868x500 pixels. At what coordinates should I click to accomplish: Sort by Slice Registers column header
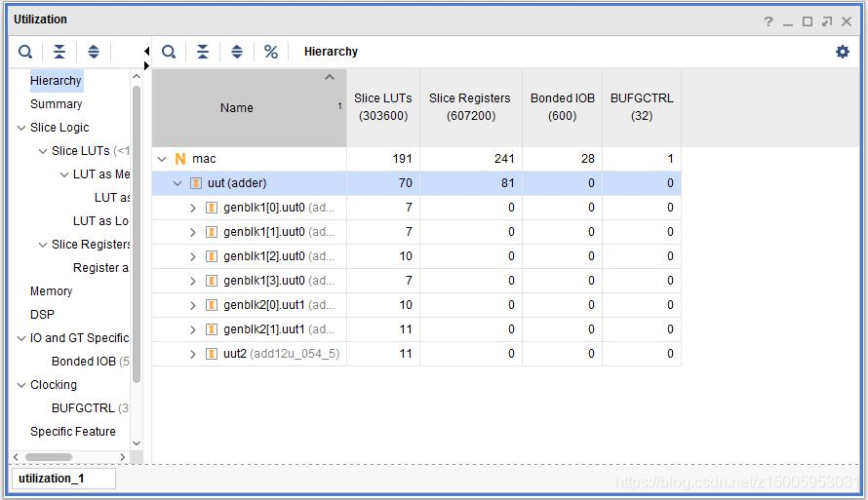[470, 107]
